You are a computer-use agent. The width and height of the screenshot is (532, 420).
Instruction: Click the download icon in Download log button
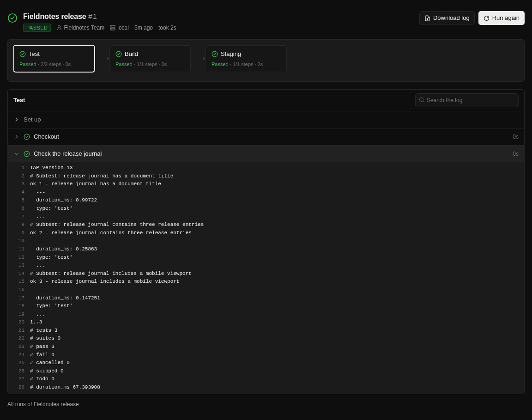428,18
